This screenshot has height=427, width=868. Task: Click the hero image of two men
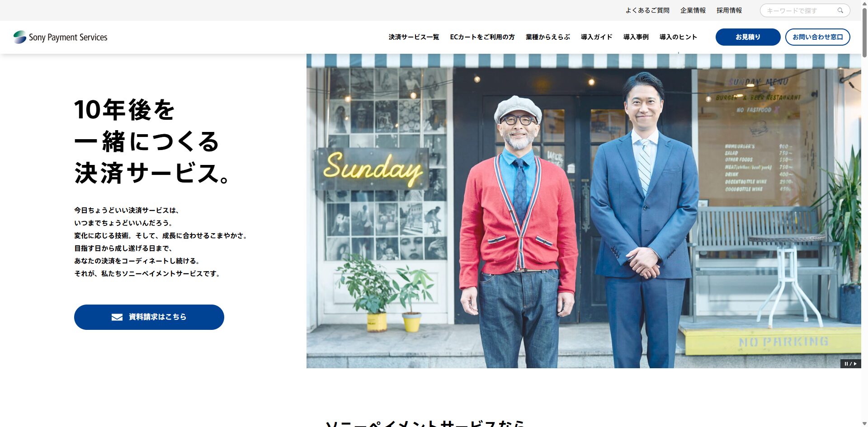click(x=584, y=211)
